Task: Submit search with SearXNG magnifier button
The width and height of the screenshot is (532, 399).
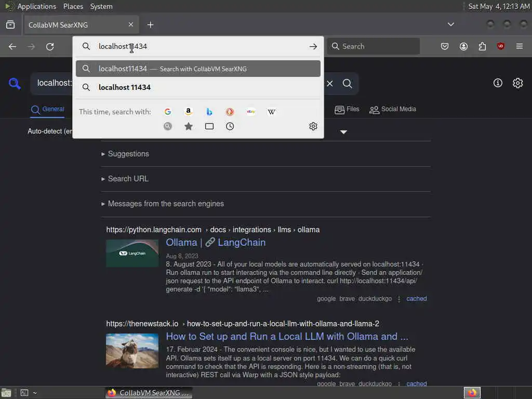Action: (347, 84)
